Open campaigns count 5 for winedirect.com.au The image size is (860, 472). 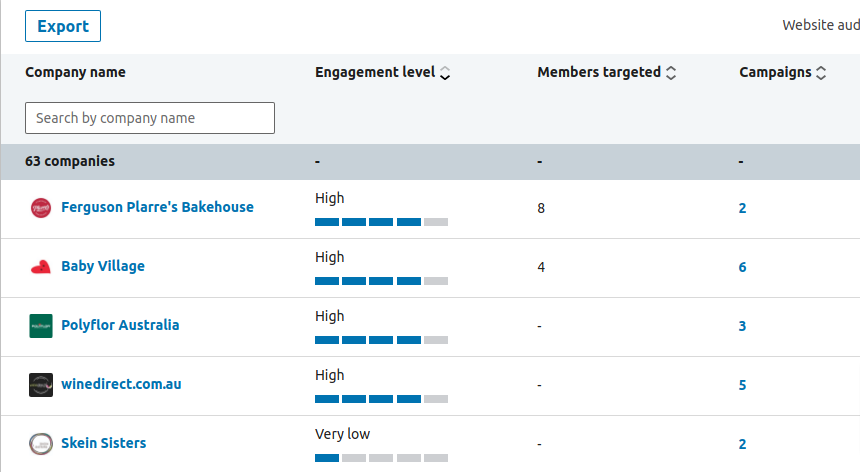tap(742, 385)
